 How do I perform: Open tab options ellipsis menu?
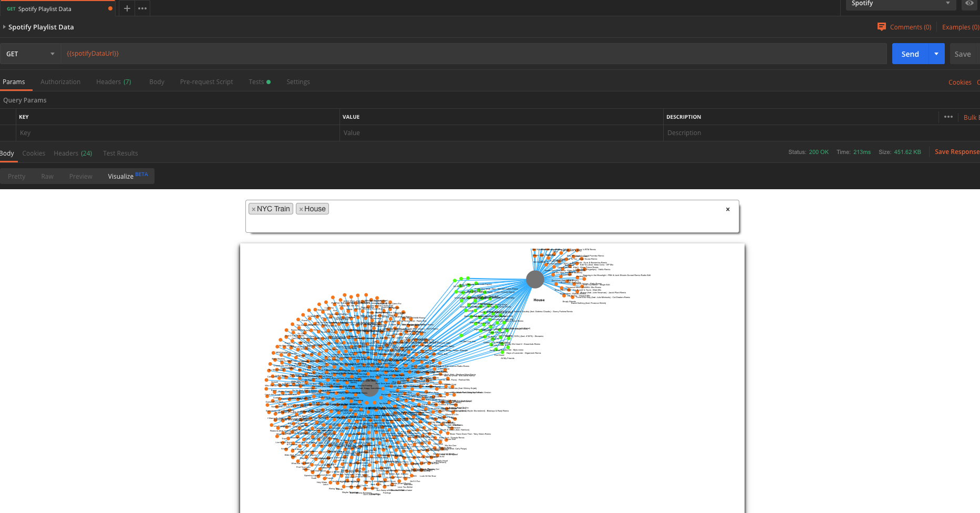tap(142, 8)
